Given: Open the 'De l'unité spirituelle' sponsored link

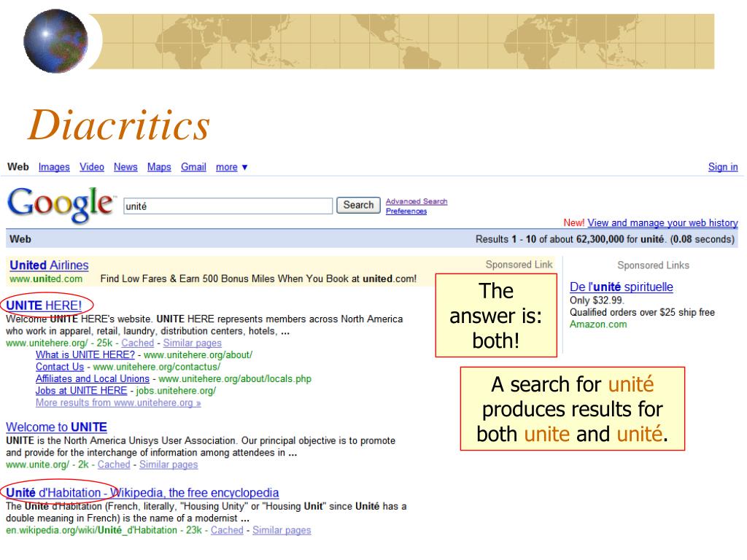Looking at the screenshot, I should (622, 287).
